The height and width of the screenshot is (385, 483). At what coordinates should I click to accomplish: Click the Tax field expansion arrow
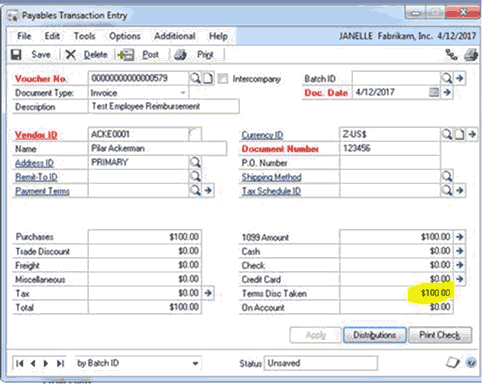pos(208,293)
